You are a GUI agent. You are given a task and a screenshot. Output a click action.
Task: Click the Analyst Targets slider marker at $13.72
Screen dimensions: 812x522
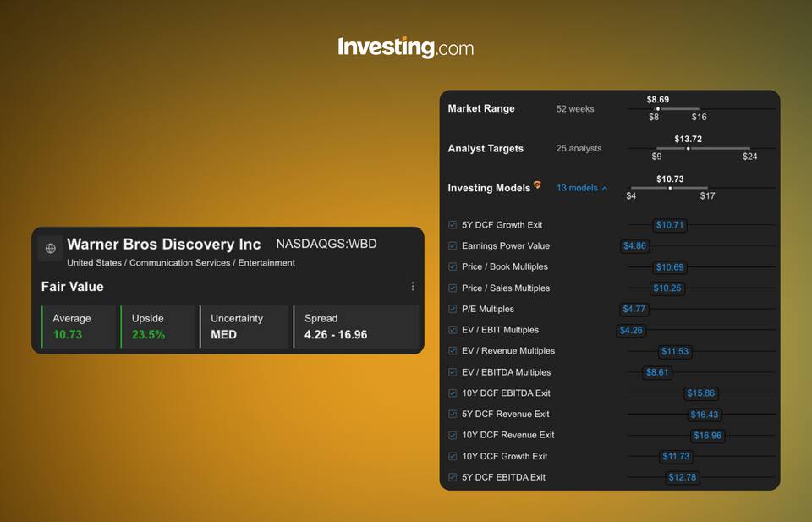(689, 149)
